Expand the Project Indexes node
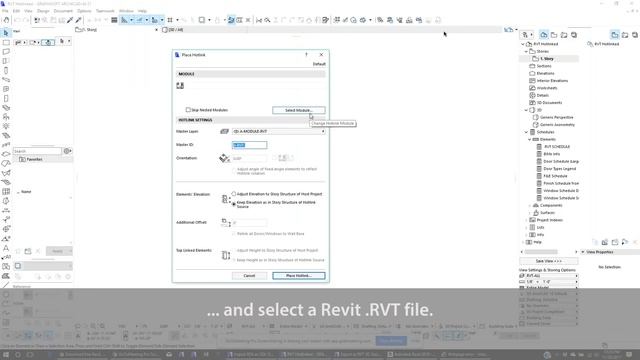640x360 pixels. coord(526,220)
